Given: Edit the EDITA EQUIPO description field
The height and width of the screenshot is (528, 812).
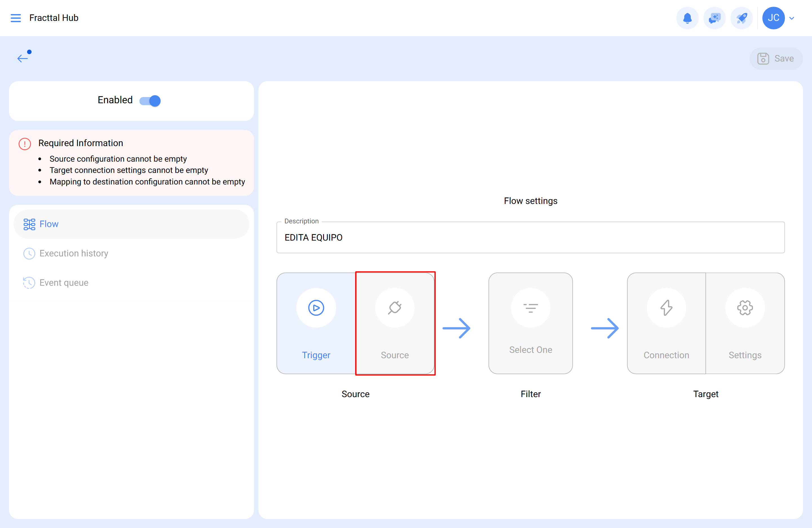Looking at the screenshot, I should [530, 237].
